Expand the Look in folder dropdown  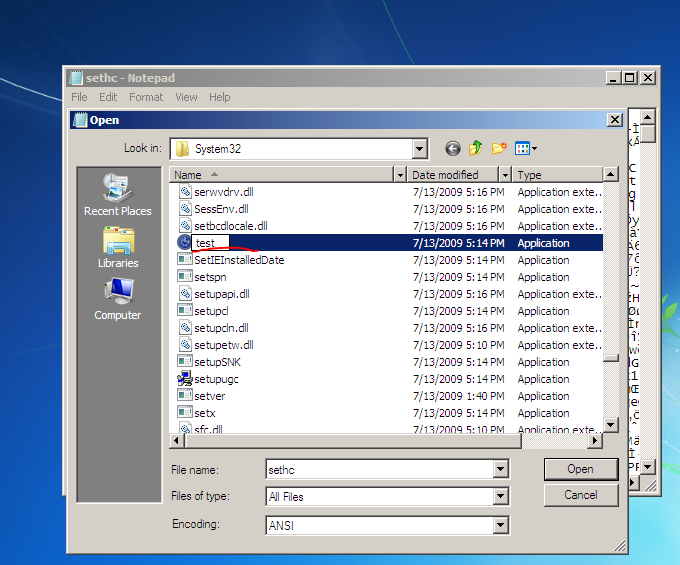(420, 148)
